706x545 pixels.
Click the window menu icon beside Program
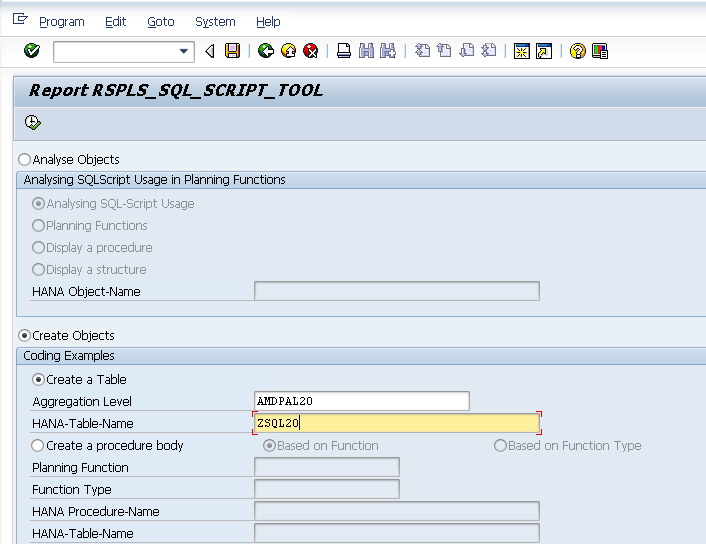point(20,19)
